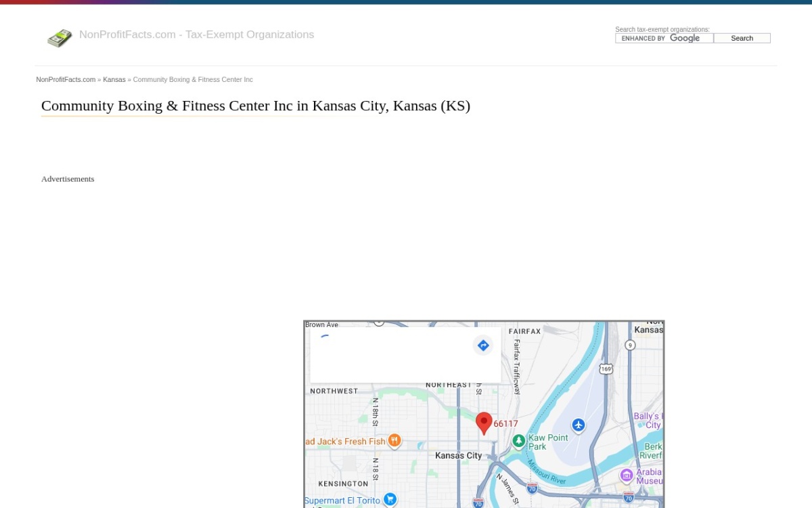Click the airport marker on map

click(x=578, y=425)
